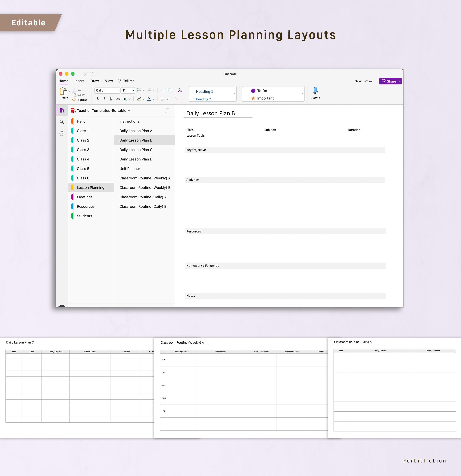
Task: Click the Paste clipboard icon
Action: tap(64, 91)
